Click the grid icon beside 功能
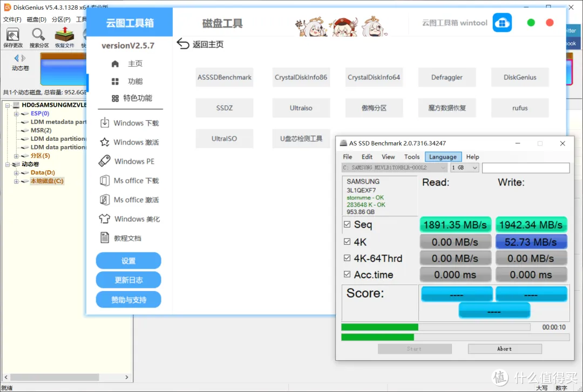 [115, 81]
